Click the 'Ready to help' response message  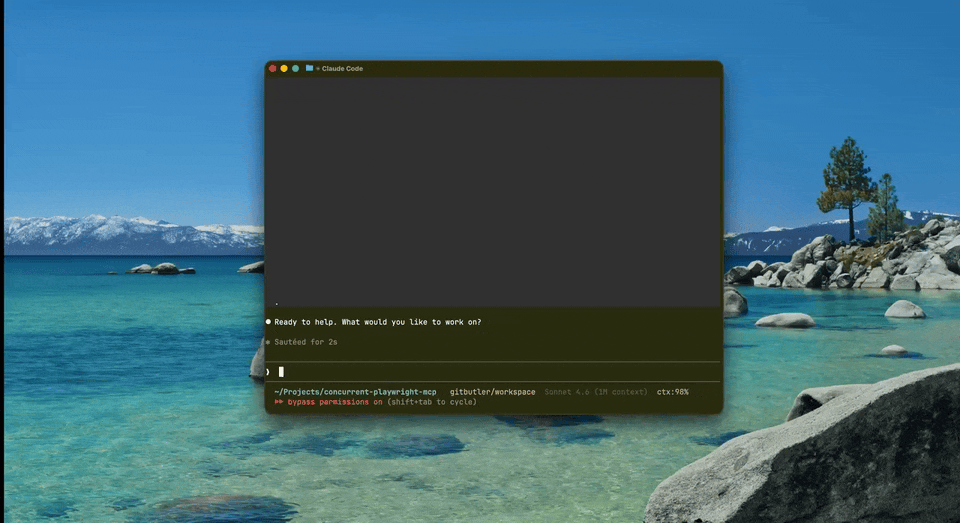[x=378, y=322]
